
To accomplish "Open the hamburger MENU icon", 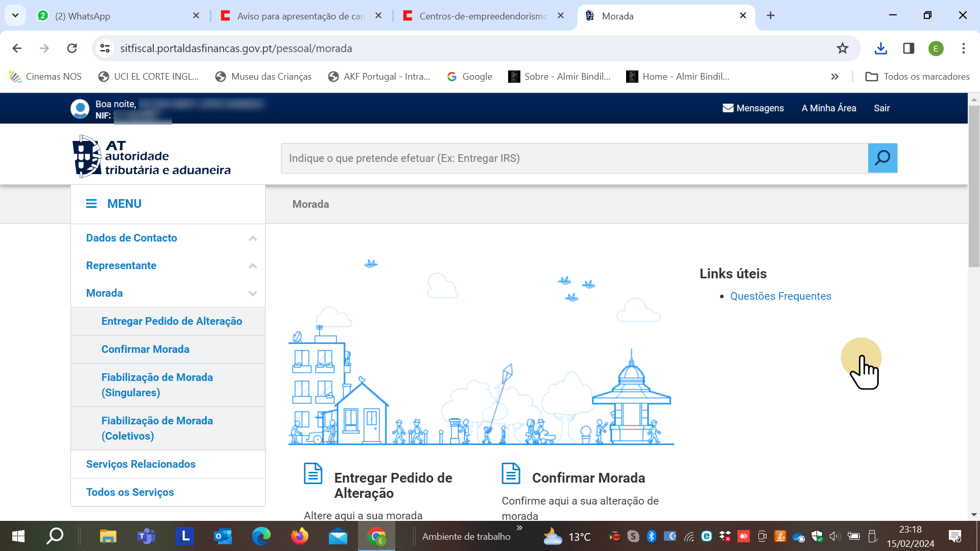I will (91, 204).
